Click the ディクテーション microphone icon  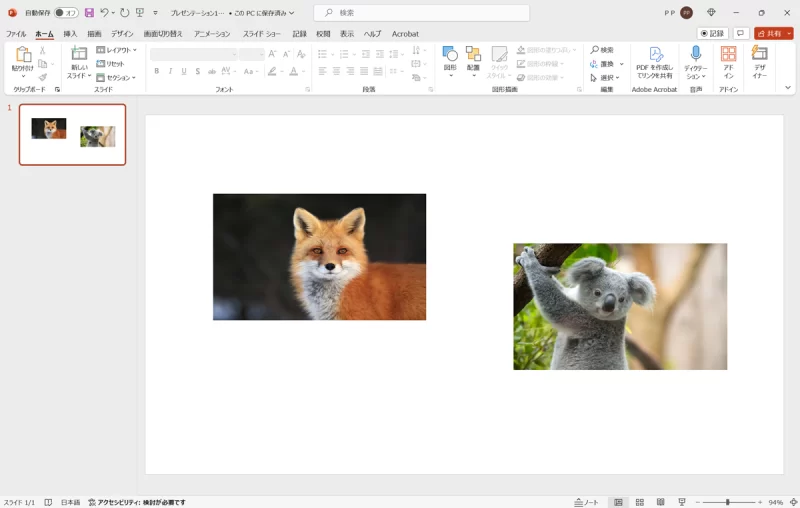696,54
